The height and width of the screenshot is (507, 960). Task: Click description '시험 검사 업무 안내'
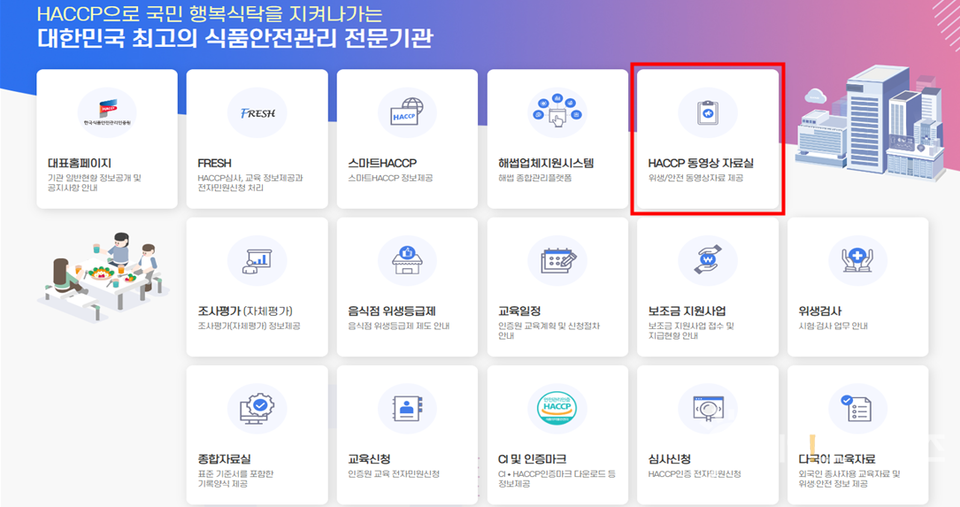(833, 326)
